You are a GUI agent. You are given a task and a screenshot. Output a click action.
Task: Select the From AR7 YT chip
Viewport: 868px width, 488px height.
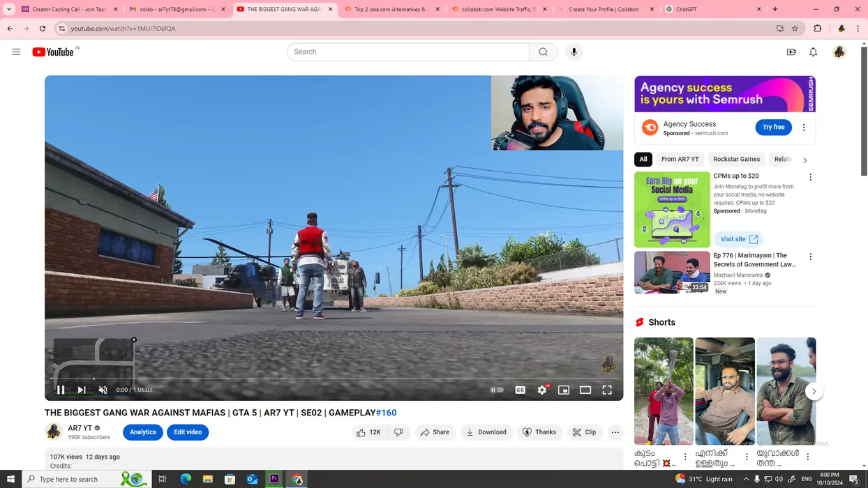tap(680, 159)
